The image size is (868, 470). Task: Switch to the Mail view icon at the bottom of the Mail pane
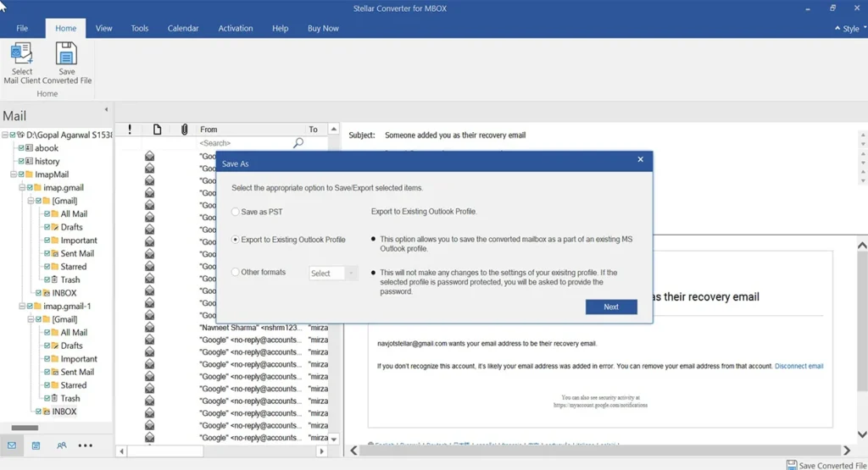pyautogui.click(x=12, y=445)
